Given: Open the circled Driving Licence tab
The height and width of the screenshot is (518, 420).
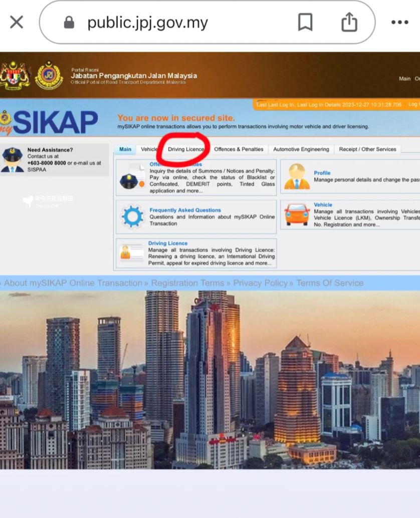Looking at the screenshot, I should (185, 149).
